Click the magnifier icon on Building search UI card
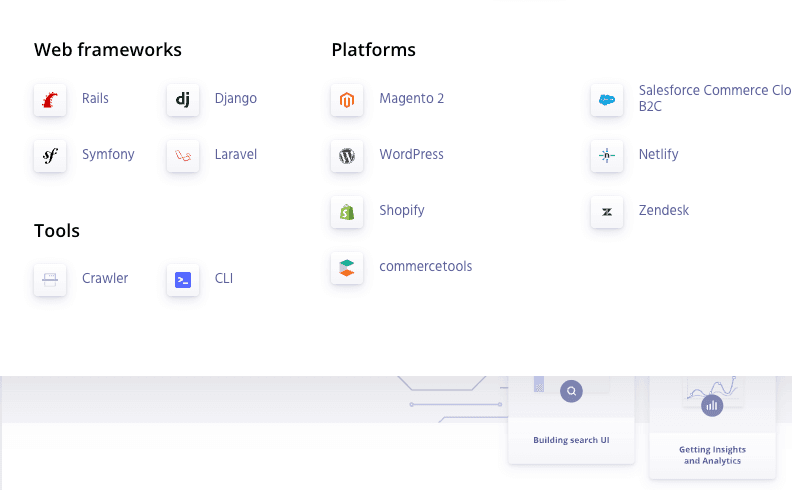This screenshot has height=490, width=792. 571,391
